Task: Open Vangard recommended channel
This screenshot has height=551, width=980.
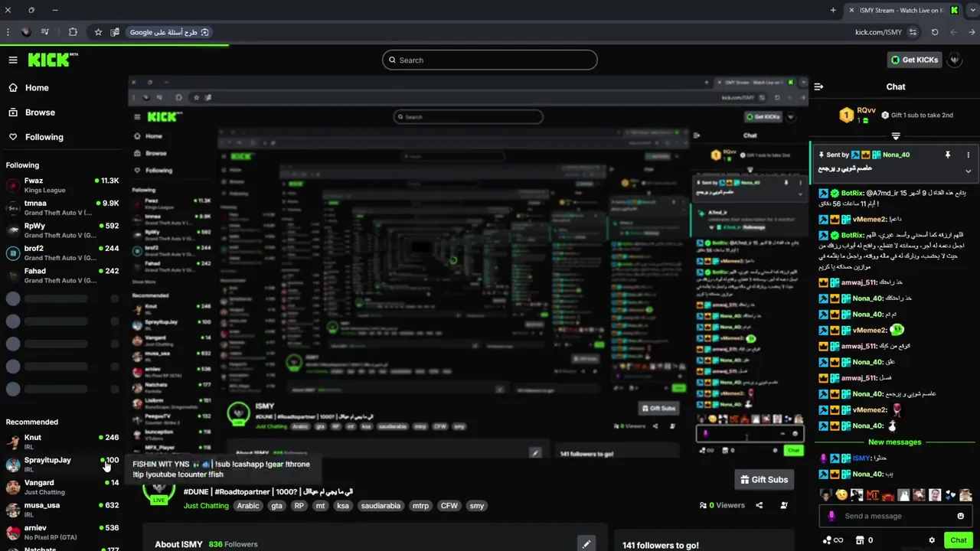Action: click(x=62, y=487)
